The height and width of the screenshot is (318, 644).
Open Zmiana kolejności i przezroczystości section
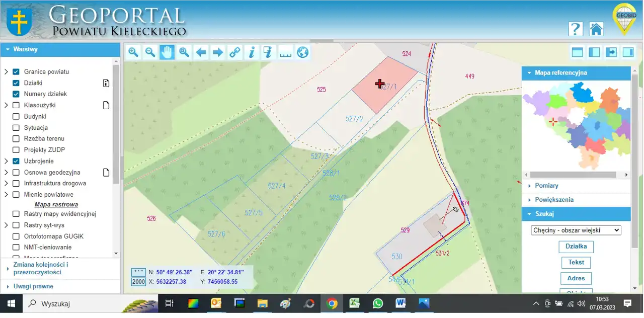[40, 268]
